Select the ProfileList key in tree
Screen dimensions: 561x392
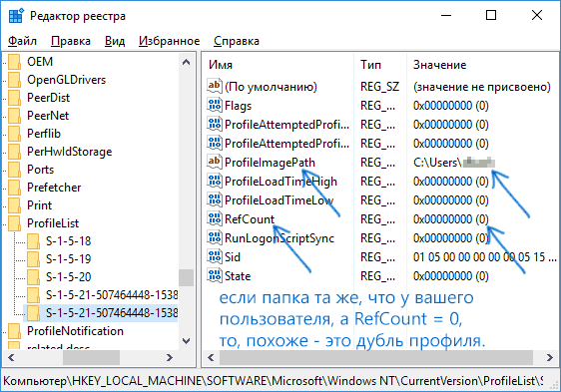click(x=53, y=223)
